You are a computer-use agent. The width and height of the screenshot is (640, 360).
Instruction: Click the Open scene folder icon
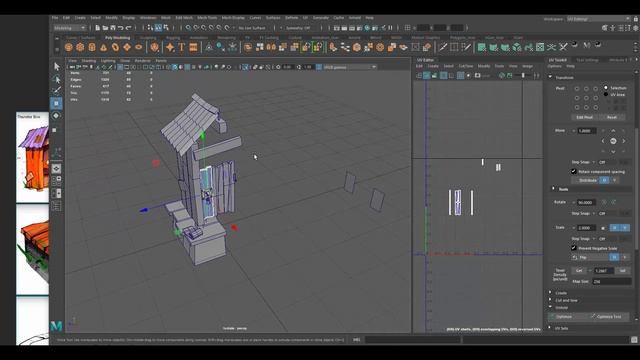coord(105,28)
